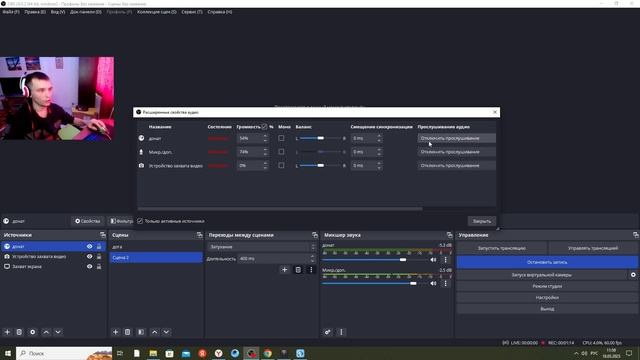
Task: Open File Explorer from the taskbar
Action: [x=153, y=353]
